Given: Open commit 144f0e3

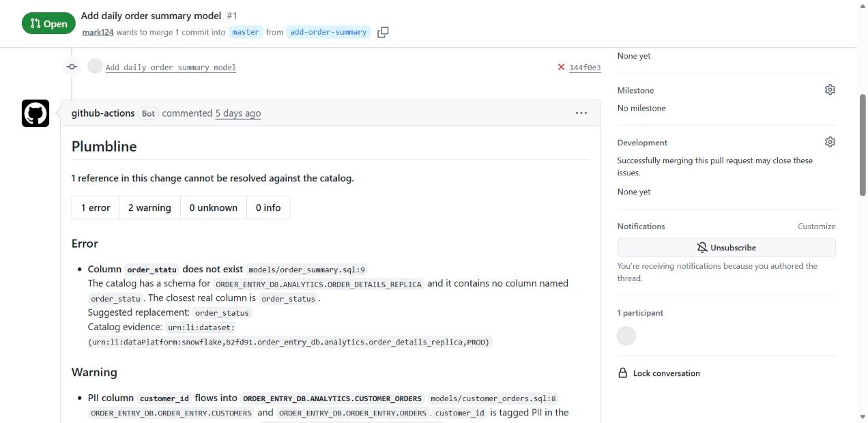Looking at the screenshot, I should coord(585,68).
